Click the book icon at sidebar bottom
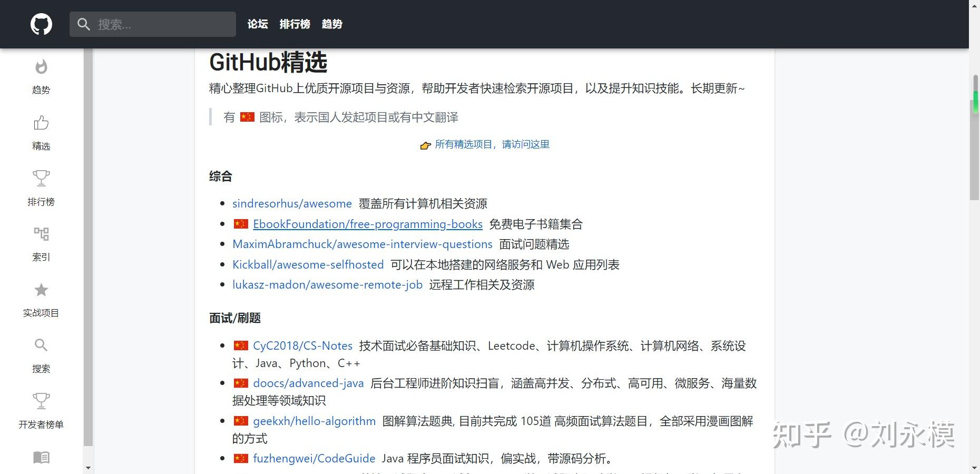 click(x=41, y=457)
